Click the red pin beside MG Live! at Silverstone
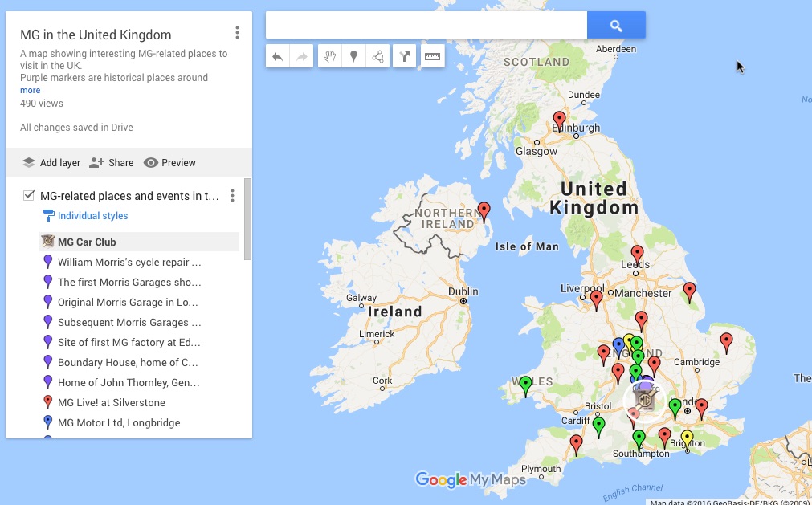 pyautogui.click(x=47, y=402)
